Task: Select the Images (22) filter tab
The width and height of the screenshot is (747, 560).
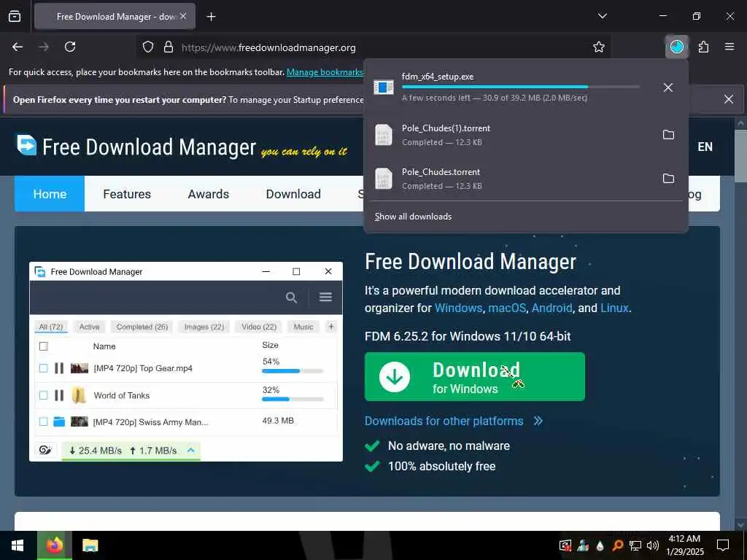Action: click(204, 327)
